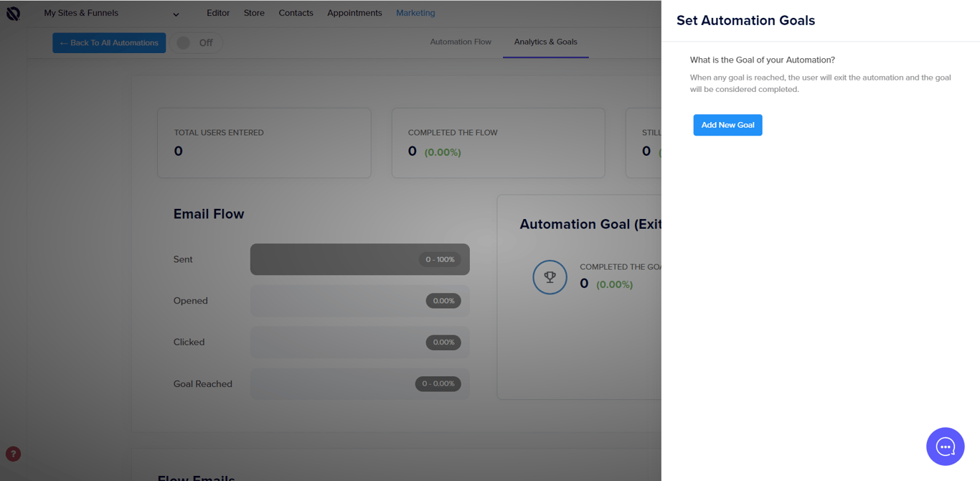Click the Sent progress bar
This screenshot has width=980, height=481.
click(x=359, y=259)
